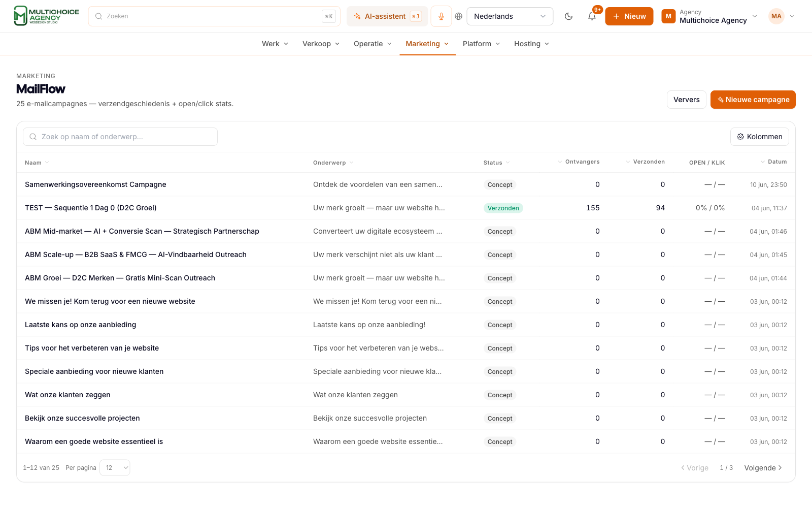Screen dimensions: 812x508
Task: Sort by the Naam column
Action: coord(37,163)
